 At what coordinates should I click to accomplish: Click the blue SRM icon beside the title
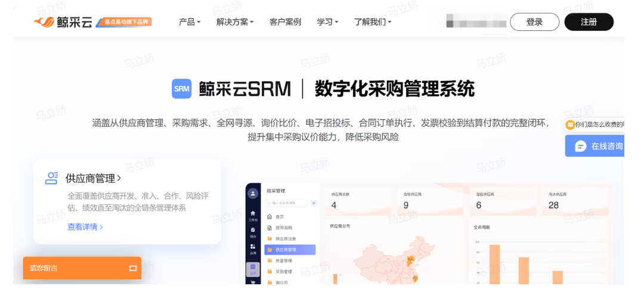[x=181, y=89]
